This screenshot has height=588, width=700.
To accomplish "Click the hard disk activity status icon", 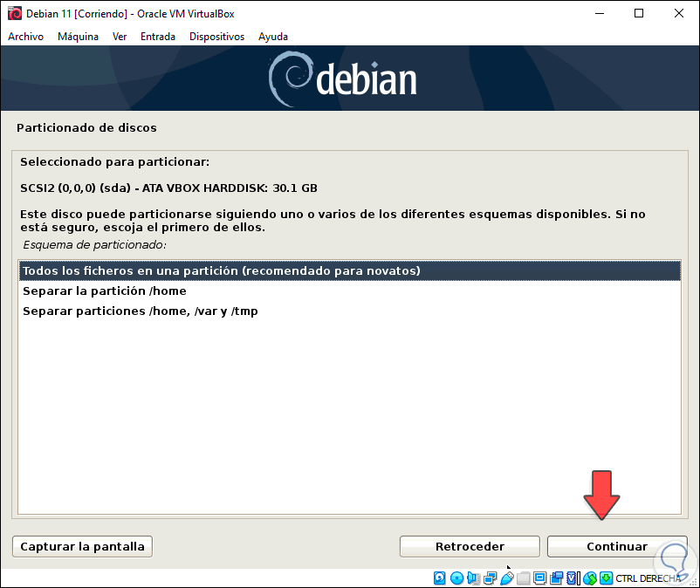I will [x=439, y=578].
